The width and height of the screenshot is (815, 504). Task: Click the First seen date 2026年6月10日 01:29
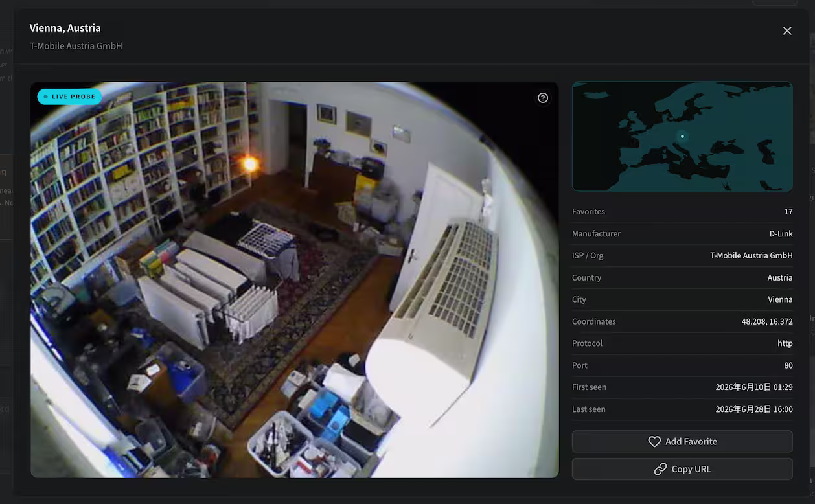point(754,387)
